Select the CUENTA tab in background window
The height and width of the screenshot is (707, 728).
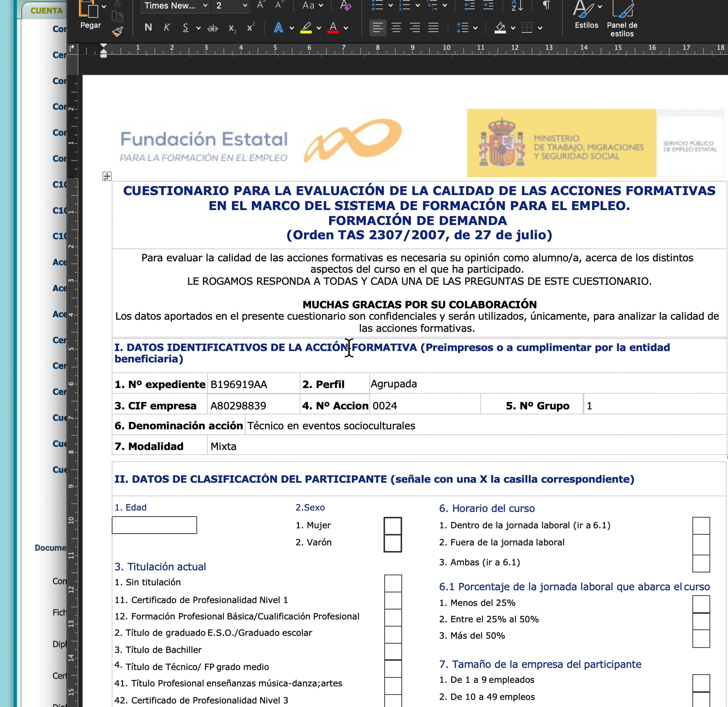pyautogui.click(x=46, y=10)
